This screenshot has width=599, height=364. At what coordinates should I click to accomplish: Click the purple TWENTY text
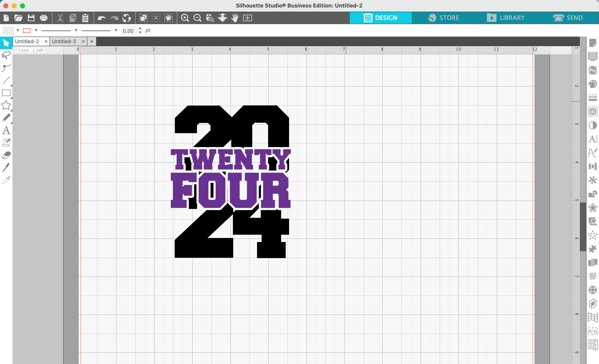point(231,159)
